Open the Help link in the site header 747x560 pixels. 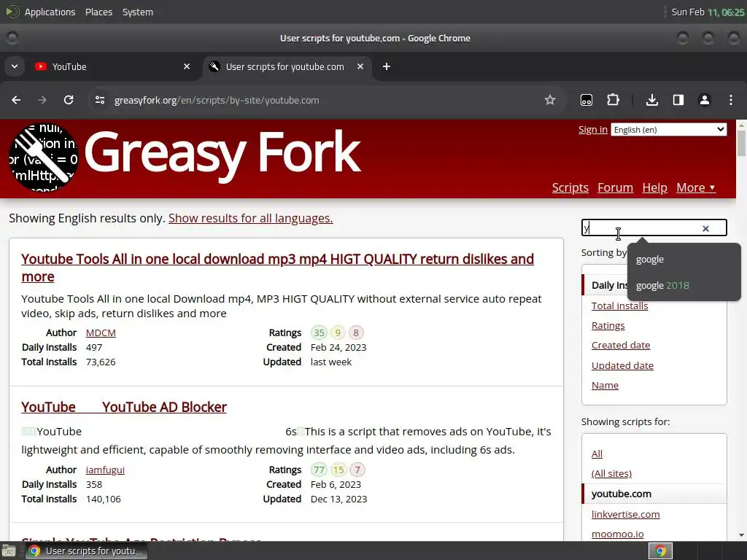(654, 187)
